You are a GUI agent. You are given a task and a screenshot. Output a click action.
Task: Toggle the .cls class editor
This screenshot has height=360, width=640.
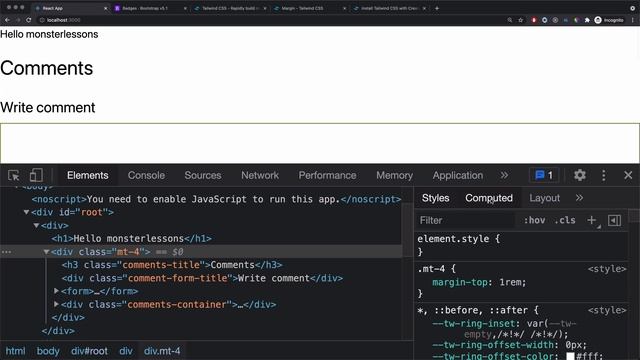(x=565, y=220)
